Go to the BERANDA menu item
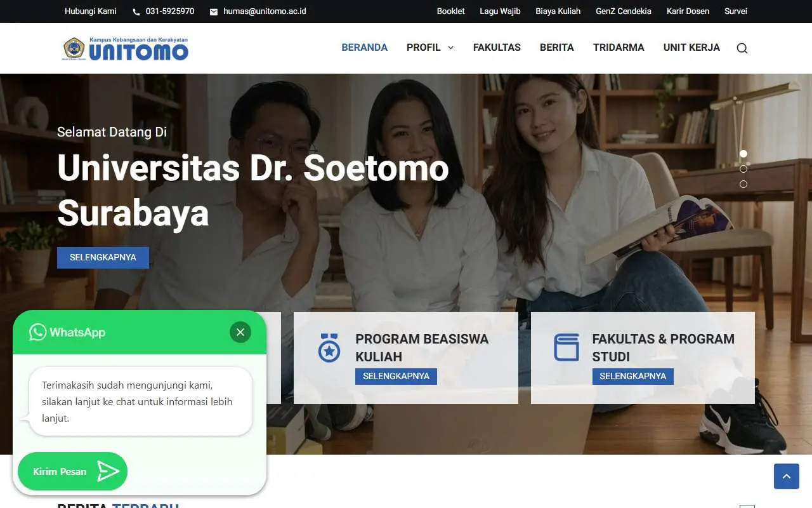Image resolution: width=812 pixels, height=508 pixels. pos(365,48)
